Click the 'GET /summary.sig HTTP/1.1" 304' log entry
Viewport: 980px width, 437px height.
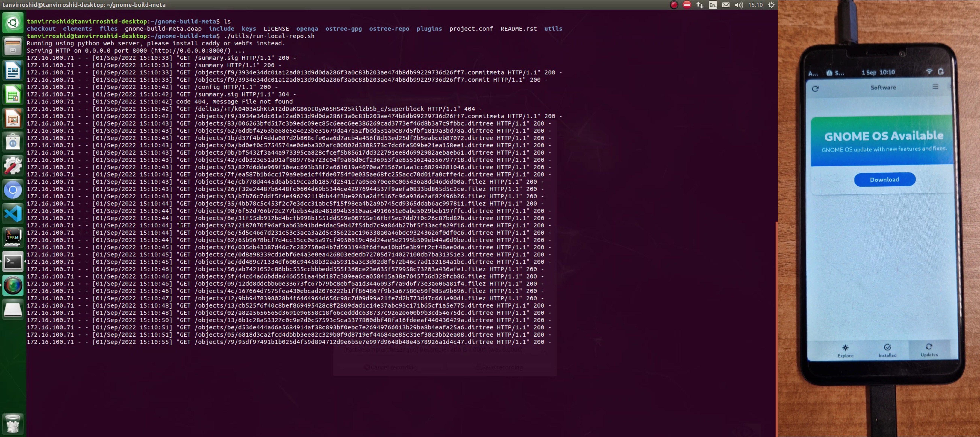(x=161, y=94)
